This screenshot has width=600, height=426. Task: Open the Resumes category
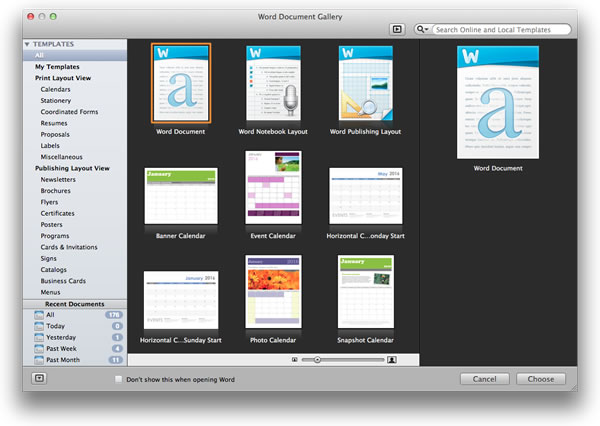54,123
